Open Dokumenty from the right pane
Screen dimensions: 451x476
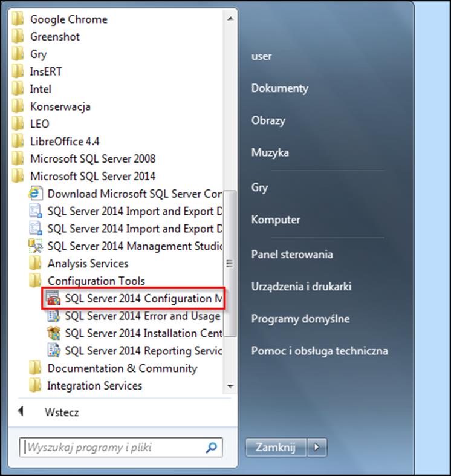[280, 88]
